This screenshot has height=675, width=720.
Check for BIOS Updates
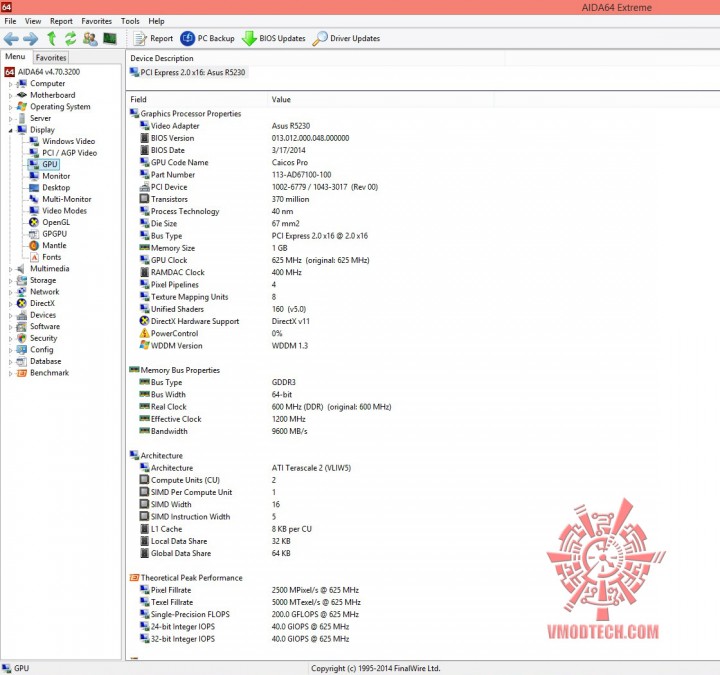pos(274,39)
